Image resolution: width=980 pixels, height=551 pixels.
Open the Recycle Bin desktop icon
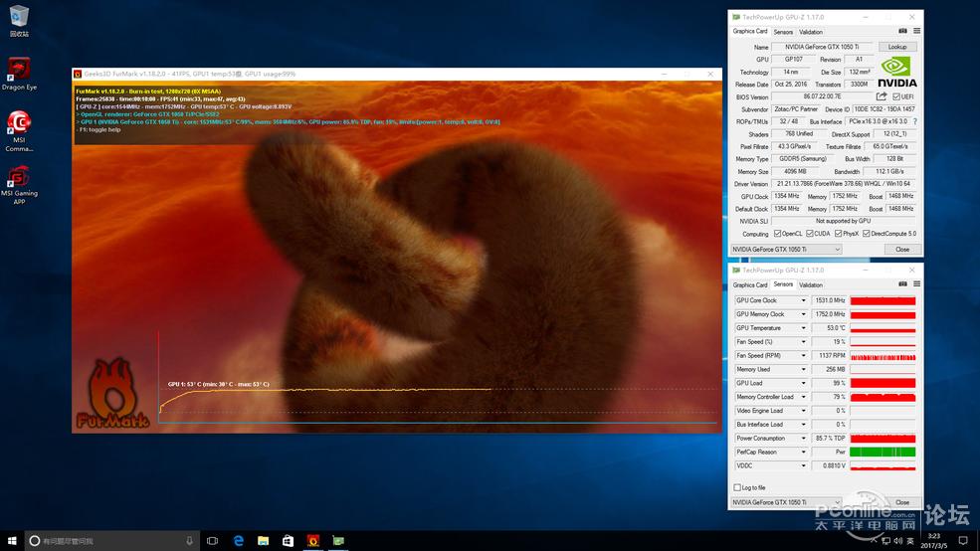pos(18,17)
